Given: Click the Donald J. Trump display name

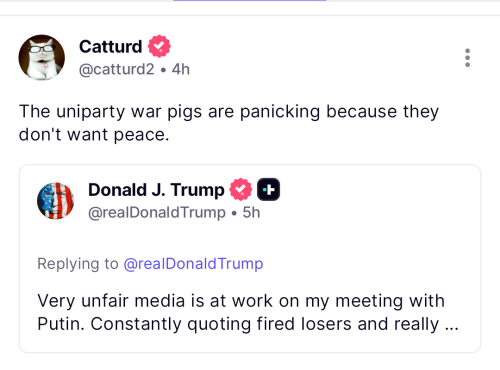Looking at the screenshot, I should tap(156, 190).
